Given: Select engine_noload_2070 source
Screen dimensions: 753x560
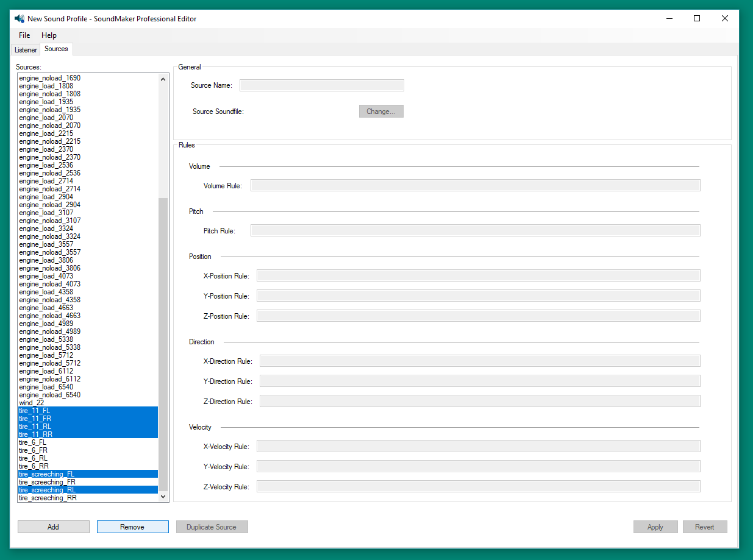Looking at the screenshot, I should point(88,126).
